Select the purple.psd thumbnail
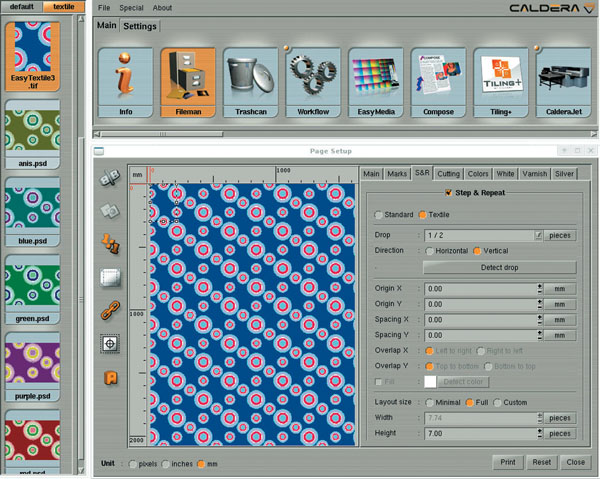600x479 pixels. [x=33, y=367]
